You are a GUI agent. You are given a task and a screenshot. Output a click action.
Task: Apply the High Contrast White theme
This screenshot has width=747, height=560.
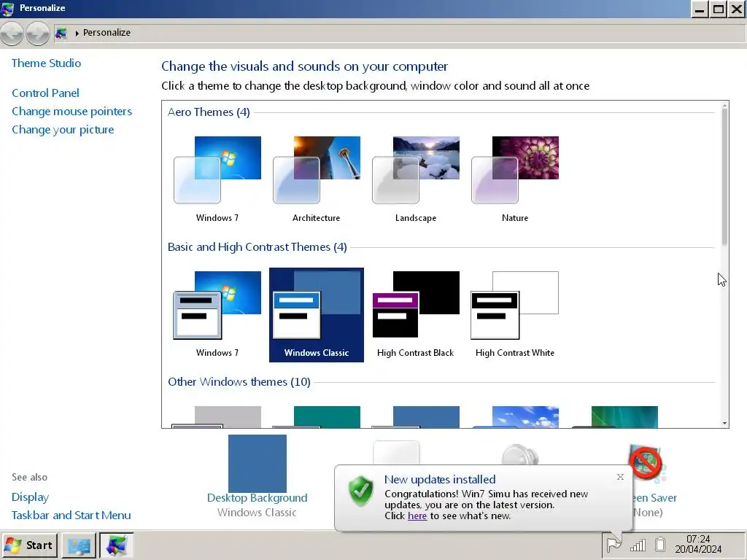click(514, 314)
